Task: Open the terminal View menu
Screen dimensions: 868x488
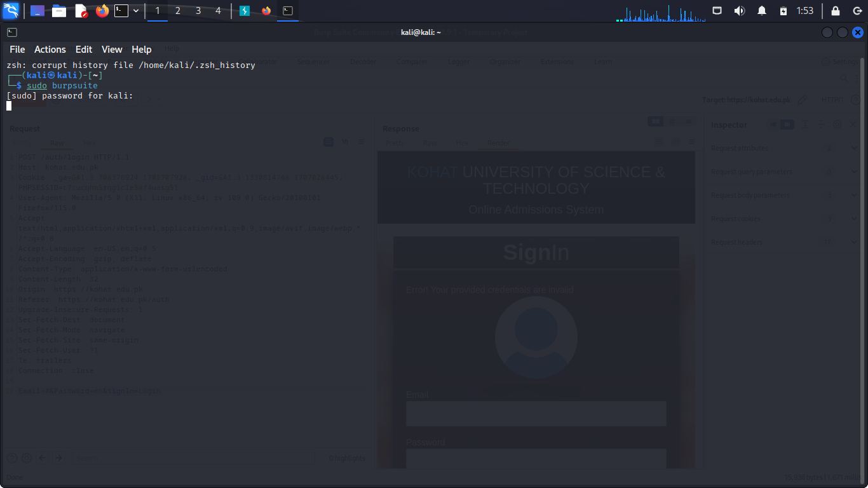Action: coord(112,50)
